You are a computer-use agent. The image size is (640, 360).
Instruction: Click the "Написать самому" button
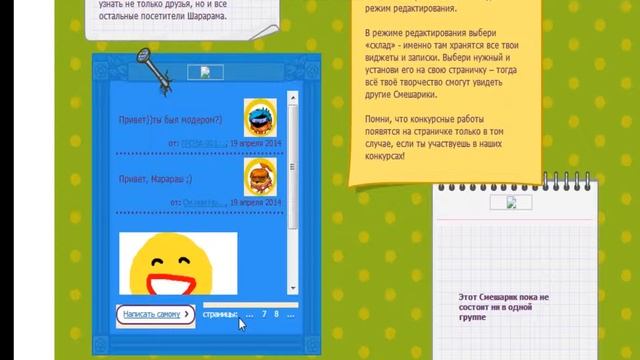(x=156, y=314)
